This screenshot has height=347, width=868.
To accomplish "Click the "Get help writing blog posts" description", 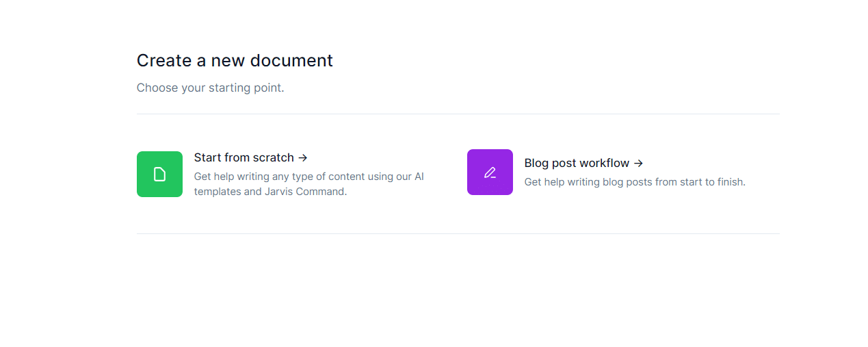I will click(634, 182).
